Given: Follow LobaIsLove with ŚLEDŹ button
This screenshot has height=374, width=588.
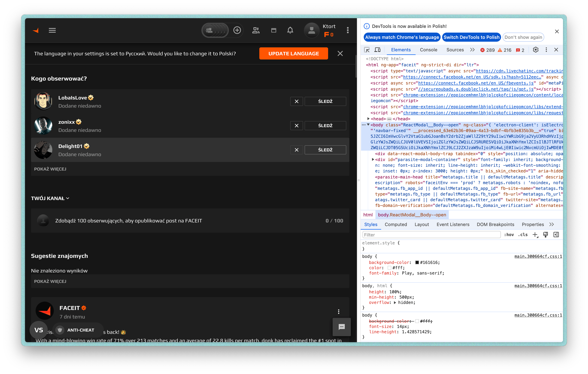Looking at the screenshot, I should click(325, 101).
